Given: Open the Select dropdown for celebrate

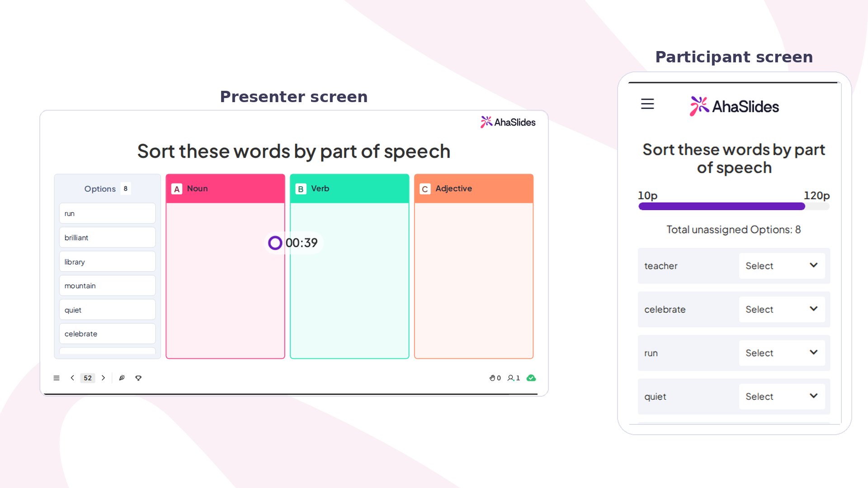Looking at the screenshot, I should pos(782,309).
